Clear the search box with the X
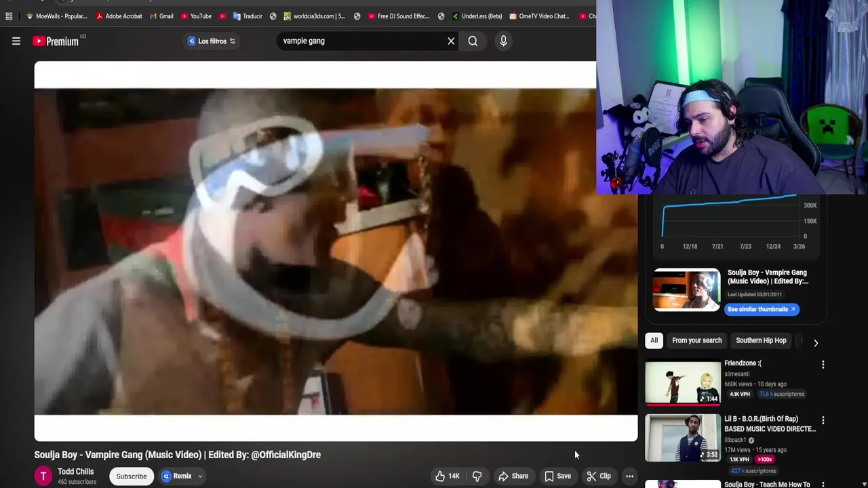This screenshot has height=488, width=868. pyautogui.click(x=451, y=41)
